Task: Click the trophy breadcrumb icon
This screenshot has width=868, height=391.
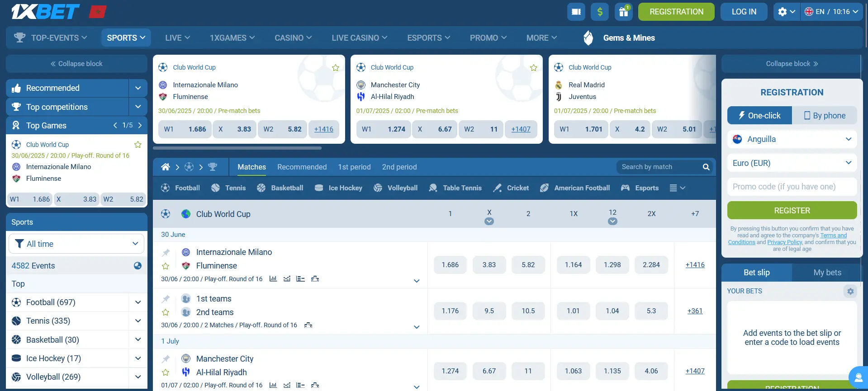Action: point(213,167)
